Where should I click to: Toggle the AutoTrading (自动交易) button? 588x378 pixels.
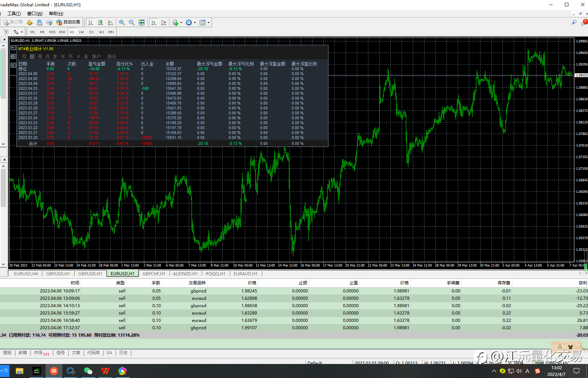(68, 22)
